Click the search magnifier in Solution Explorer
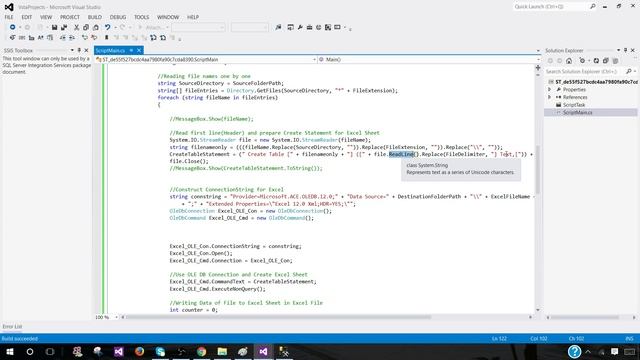Viewport: 640px width, 360px height. click(x=629, y=71)
